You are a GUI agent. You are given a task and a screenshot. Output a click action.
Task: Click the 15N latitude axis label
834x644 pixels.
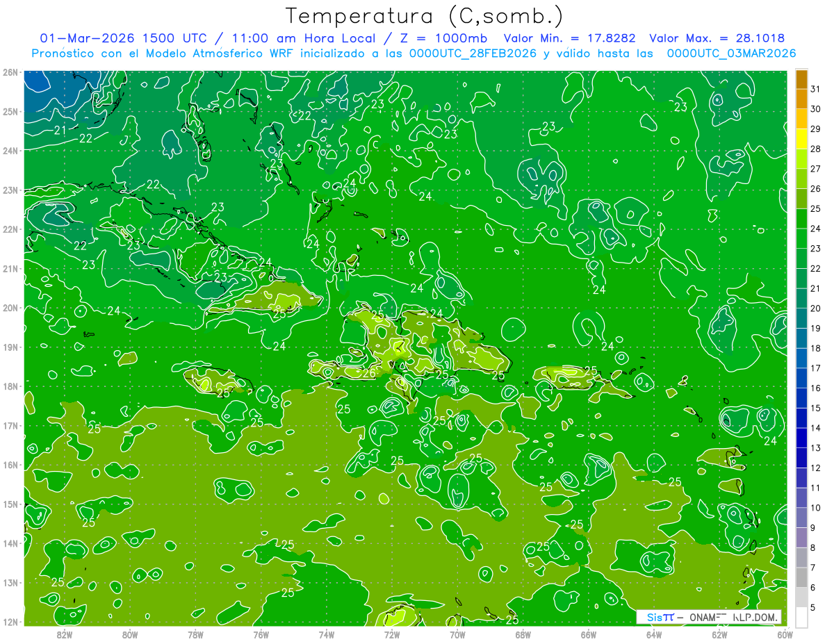10,504
